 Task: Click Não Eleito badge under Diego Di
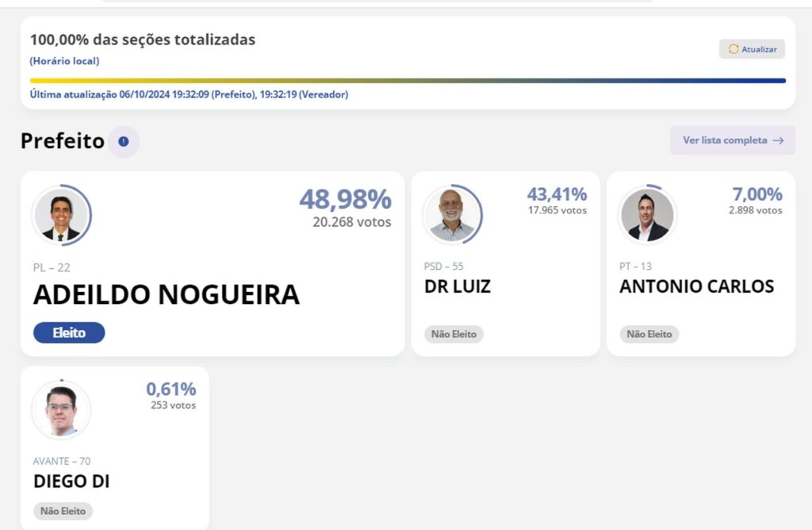63,511
